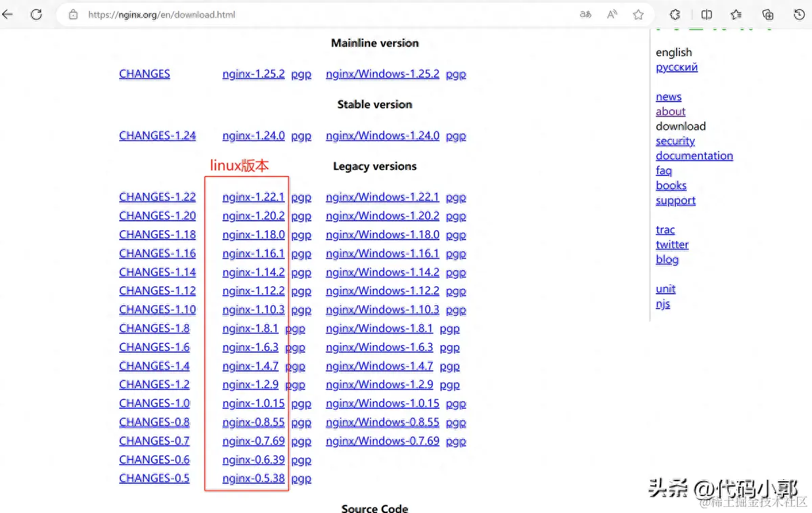812x513 pixels.
Task: Open browser extensions icon
Action: [x=675, y=14]
